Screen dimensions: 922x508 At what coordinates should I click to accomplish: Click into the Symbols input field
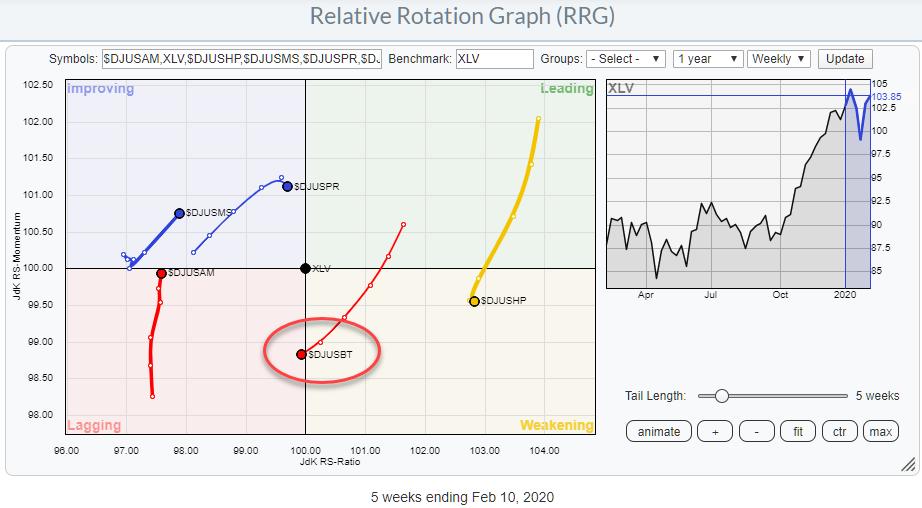(x=241, y=59)
